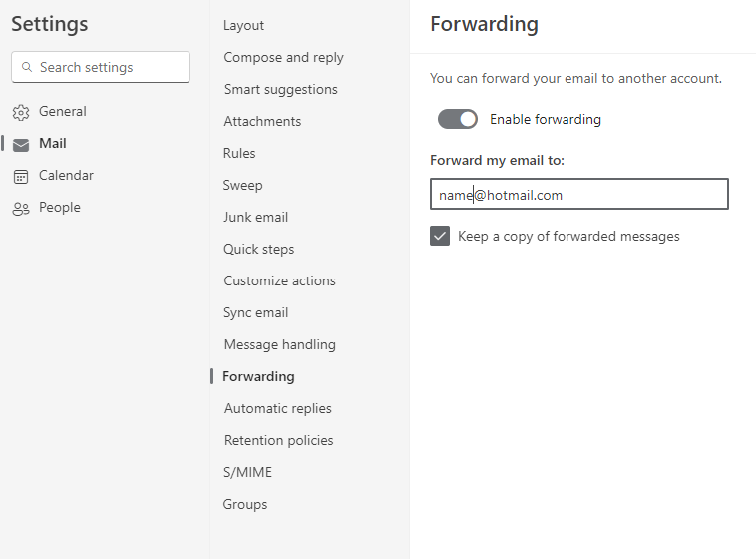Open Compose and reply settings

(x=283, y=58)
